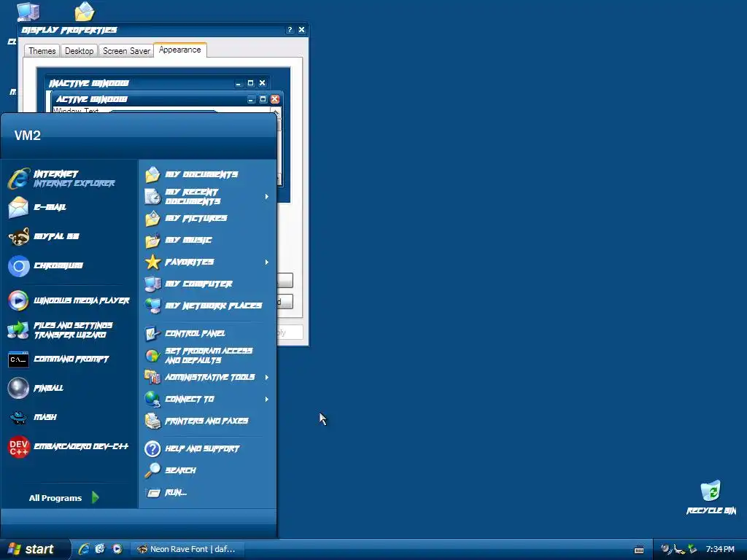Expand Administrative Tools submenu arrow

tap(267, 377)
